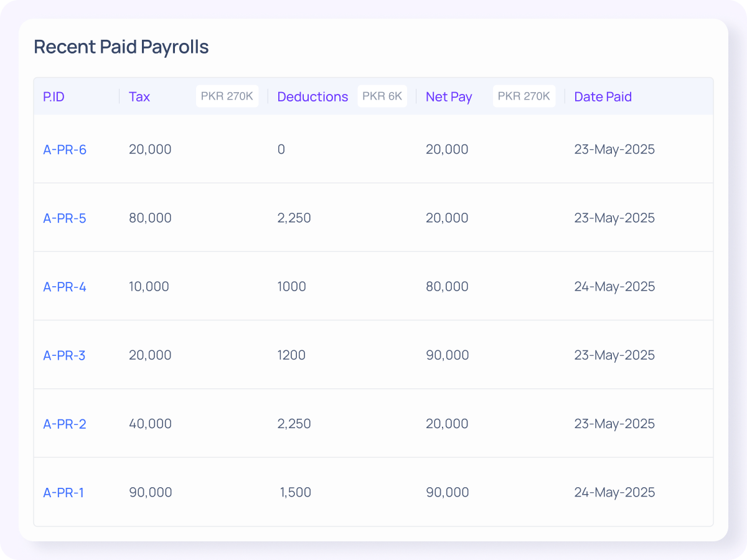
Task: Sort payrolls by Date Paid
Action: (603, 96)
